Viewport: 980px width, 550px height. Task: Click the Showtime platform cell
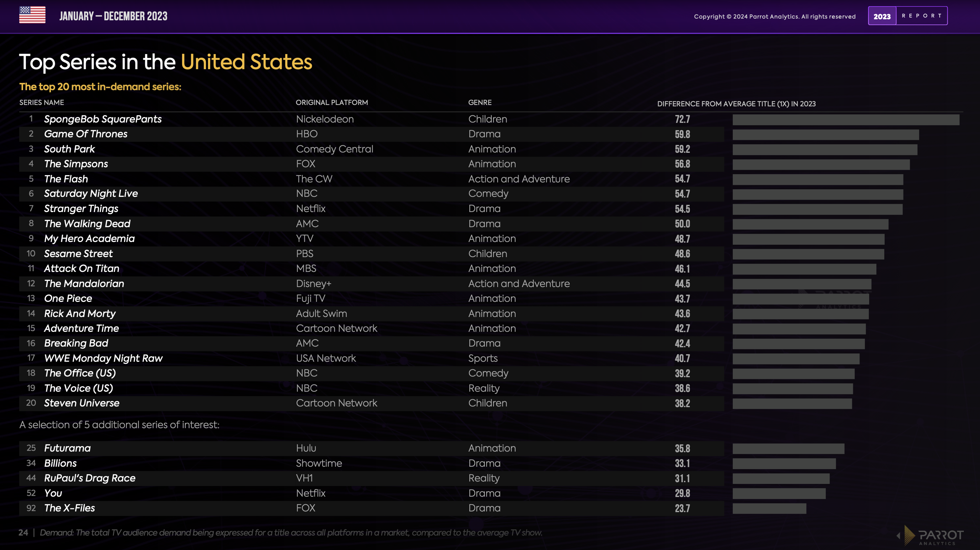coord(319,463)
